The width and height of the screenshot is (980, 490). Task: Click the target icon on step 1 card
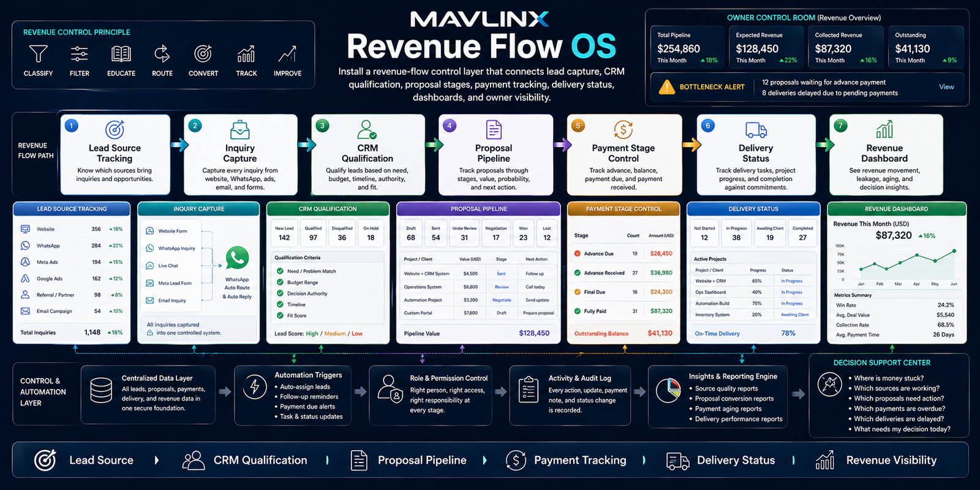115,129
